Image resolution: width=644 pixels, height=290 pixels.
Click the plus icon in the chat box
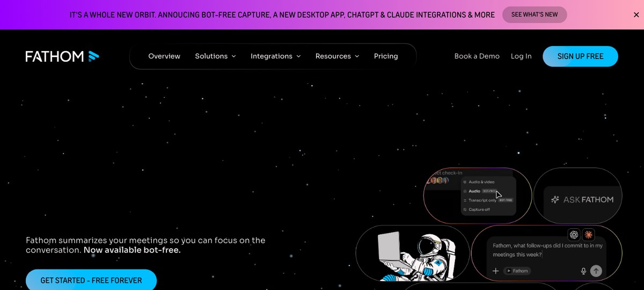[496, 271]
